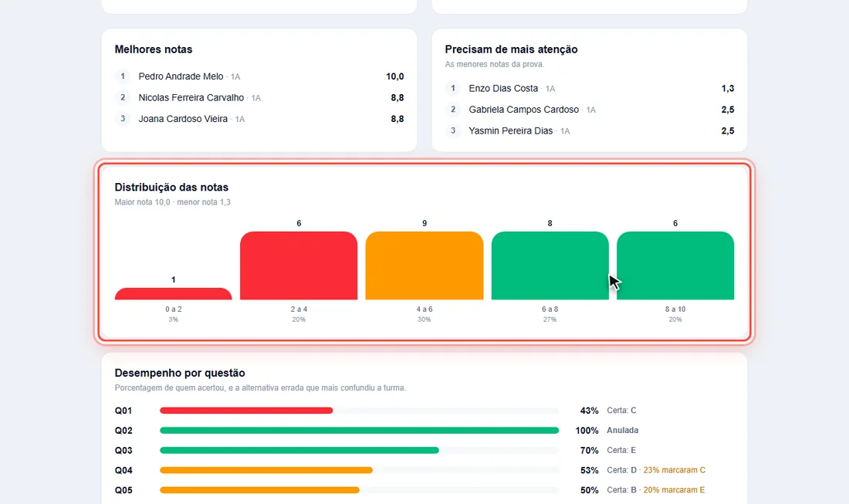
Task: Click the 0 a 2 range label
Action: [x=173, y=309]
